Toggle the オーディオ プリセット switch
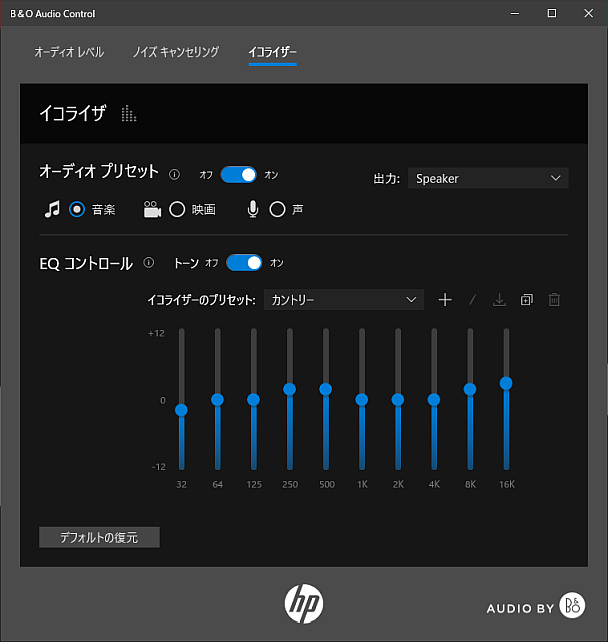 click(239, 175)
